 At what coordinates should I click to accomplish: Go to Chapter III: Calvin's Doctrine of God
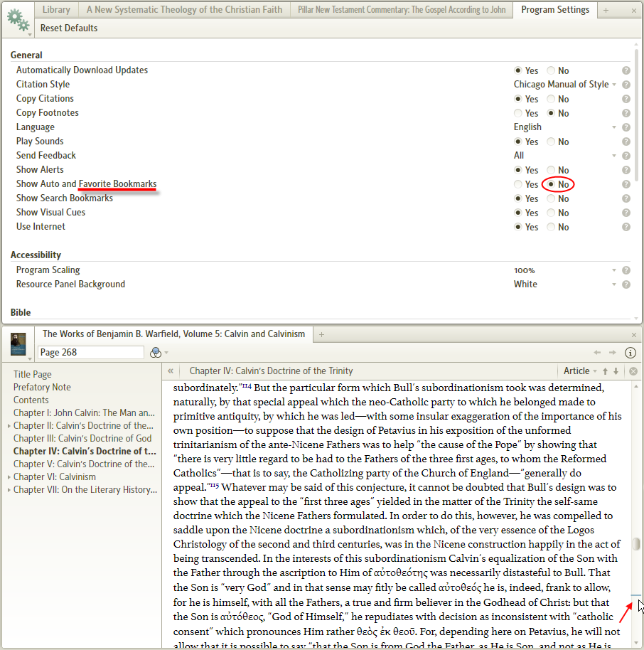pyautogui.click(x=82, y=439)
